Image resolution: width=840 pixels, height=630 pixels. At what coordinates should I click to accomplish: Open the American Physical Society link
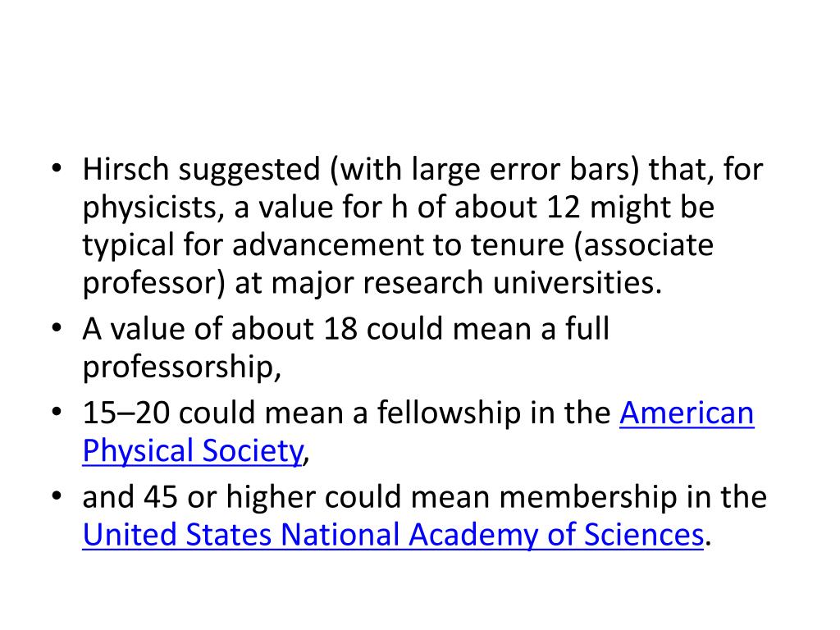pyautogui.click(x=193, y=450)
